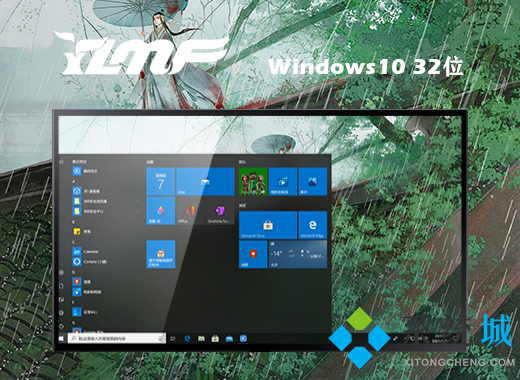The height and width of the screenshot is (380, 520).
Task: Open the orange gift-box promotional tile
Action: (x=161, y=254)
